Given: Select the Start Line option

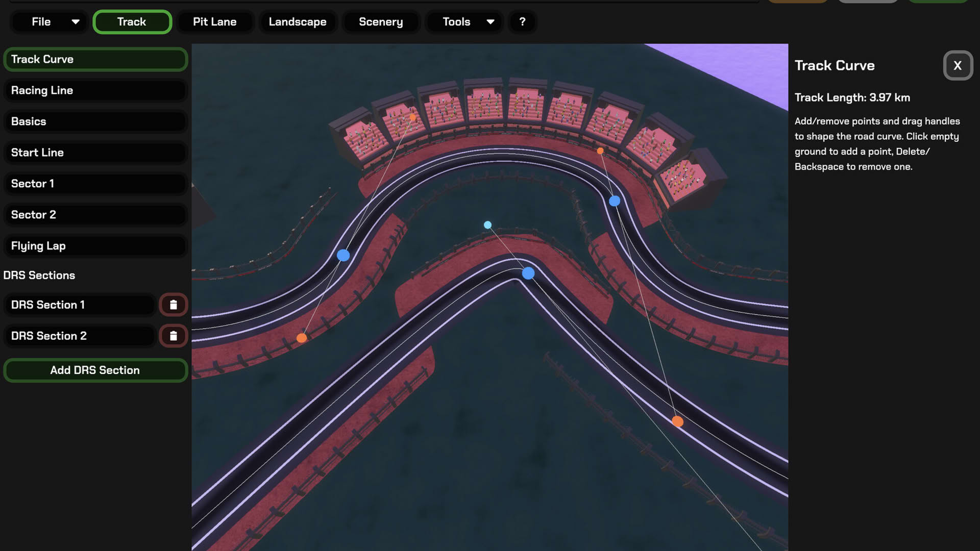Looking at the screenshot, I should pyautogui.click(x=95, y=153).
